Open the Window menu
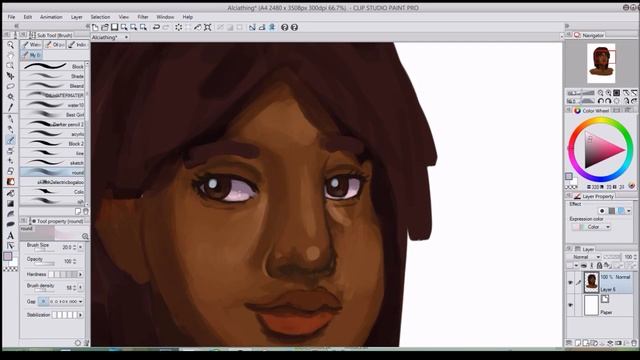This screenshot has width=640, height=360. 165,17
